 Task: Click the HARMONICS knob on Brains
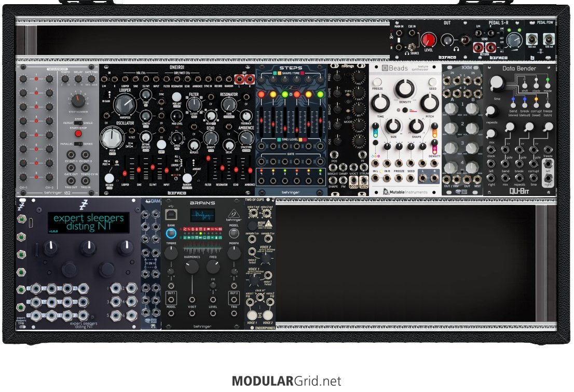[x=192, y=268]
